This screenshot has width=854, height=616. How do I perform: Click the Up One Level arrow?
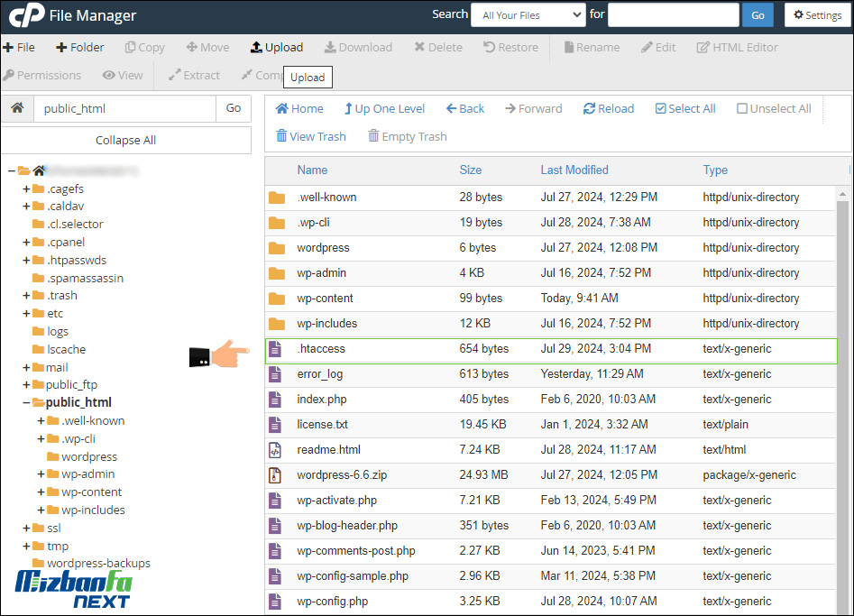(x=348, y=109)
